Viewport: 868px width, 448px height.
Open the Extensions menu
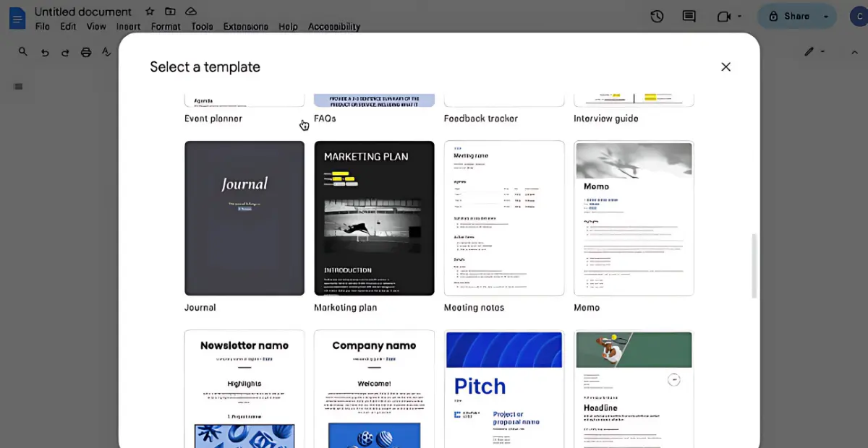tap(245, 27)
